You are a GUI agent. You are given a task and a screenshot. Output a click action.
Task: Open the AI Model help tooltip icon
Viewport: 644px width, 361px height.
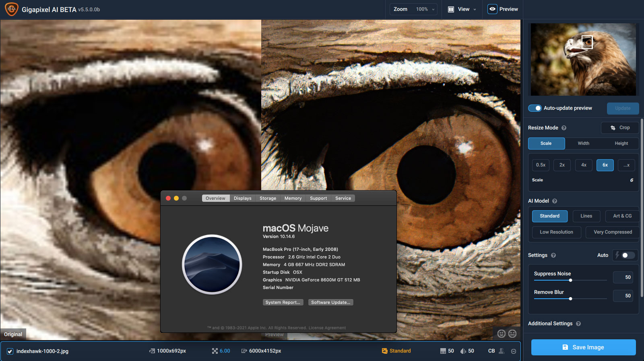(555, 201)
